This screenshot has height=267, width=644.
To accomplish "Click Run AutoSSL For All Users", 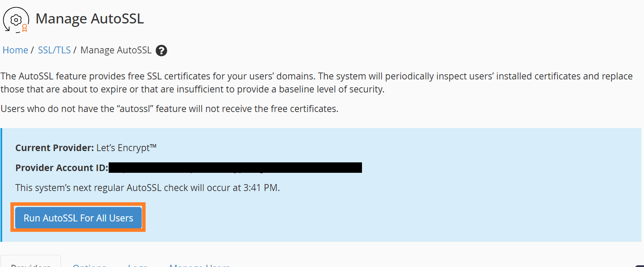I will click(78, 218).
